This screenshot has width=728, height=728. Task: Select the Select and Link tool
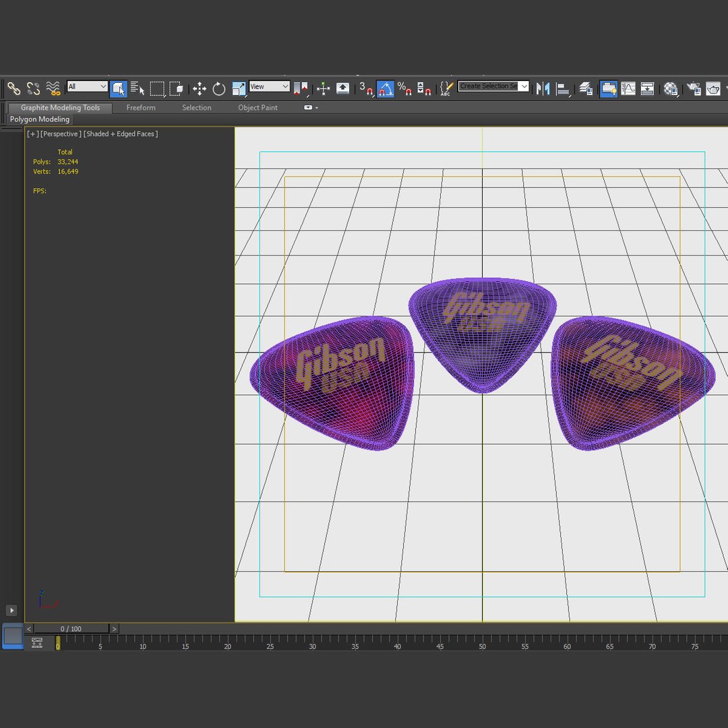(14, 88)
